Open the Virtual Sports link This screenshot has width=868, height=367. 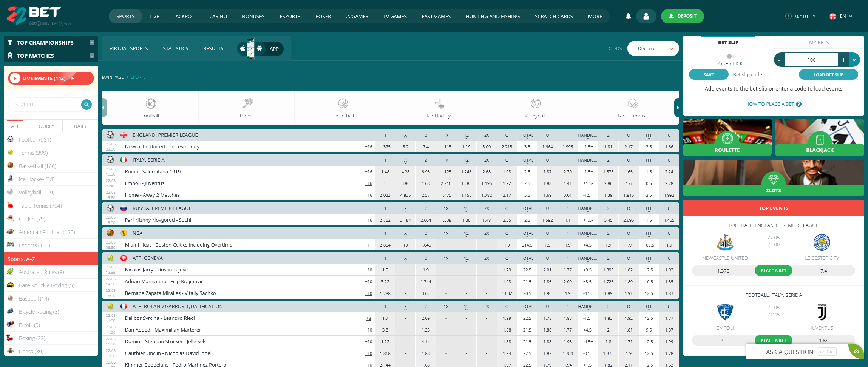pyautogui.click(x=129, y=49)
